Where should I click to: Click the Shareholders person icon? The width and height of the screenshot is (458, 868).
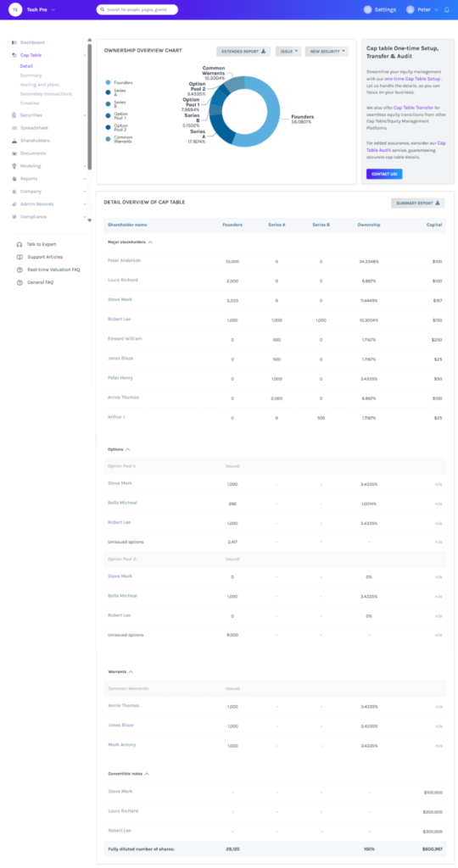pos(14,141)
